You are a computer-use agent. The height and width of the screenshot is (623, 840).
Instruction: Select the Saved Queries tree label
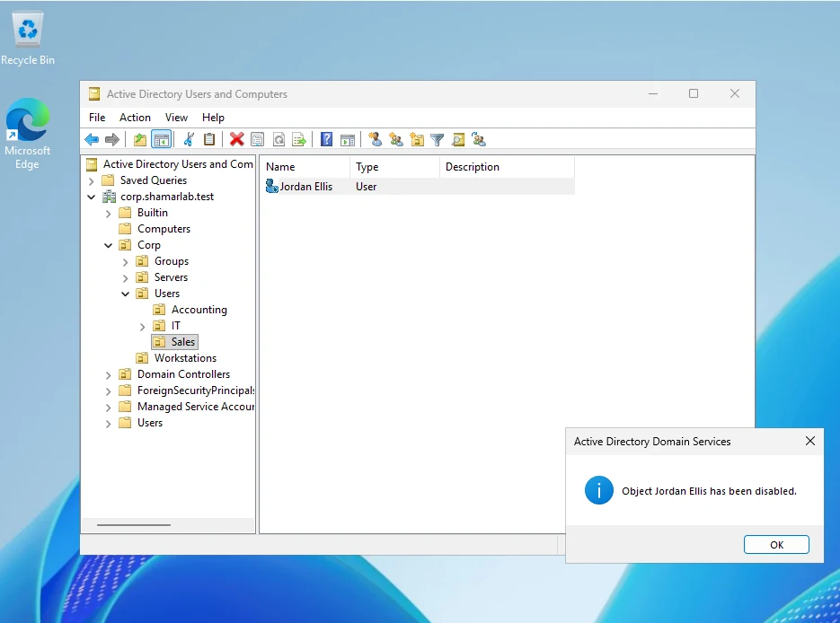[x=154, y=180]
